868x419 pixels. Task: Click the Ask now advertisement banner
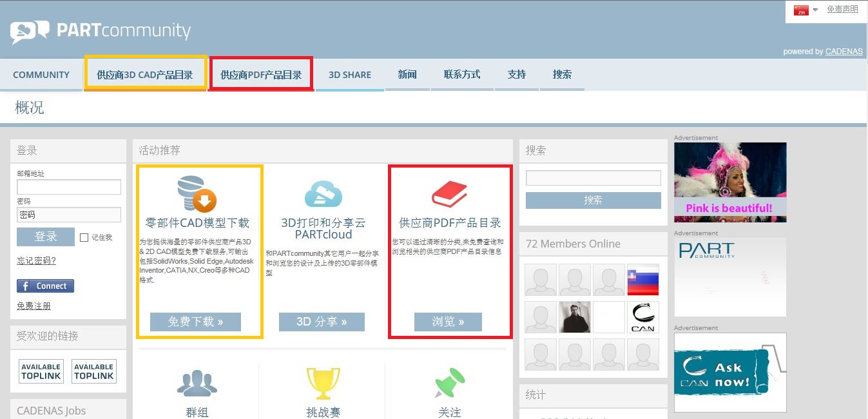click(x=730, y=373)
